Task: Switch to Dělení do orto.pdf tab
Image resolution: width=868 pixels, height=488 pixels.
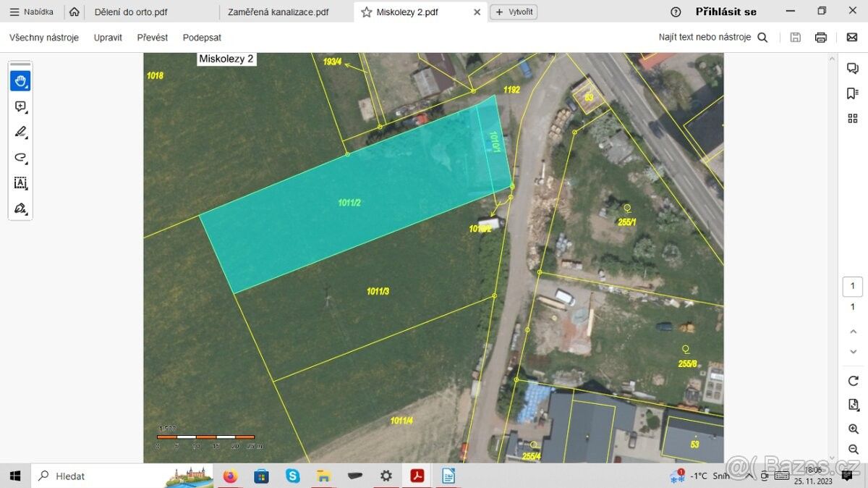Action: (x=131, y=12)
